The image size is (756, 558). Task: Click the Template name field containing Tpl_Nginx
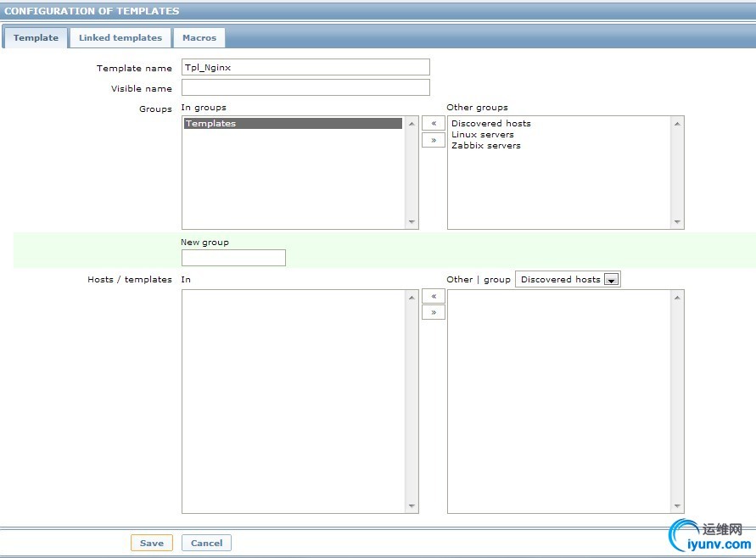(305, 67)
